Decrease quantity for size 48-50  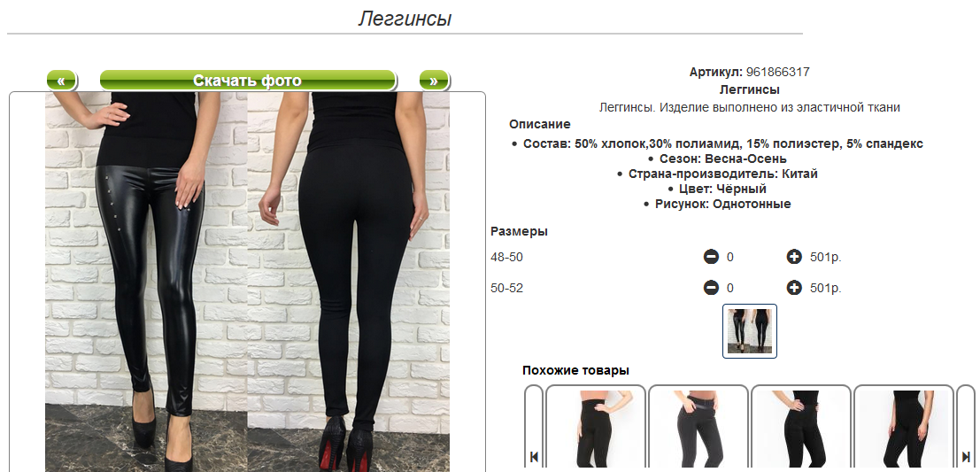click(x=711, y=257)
